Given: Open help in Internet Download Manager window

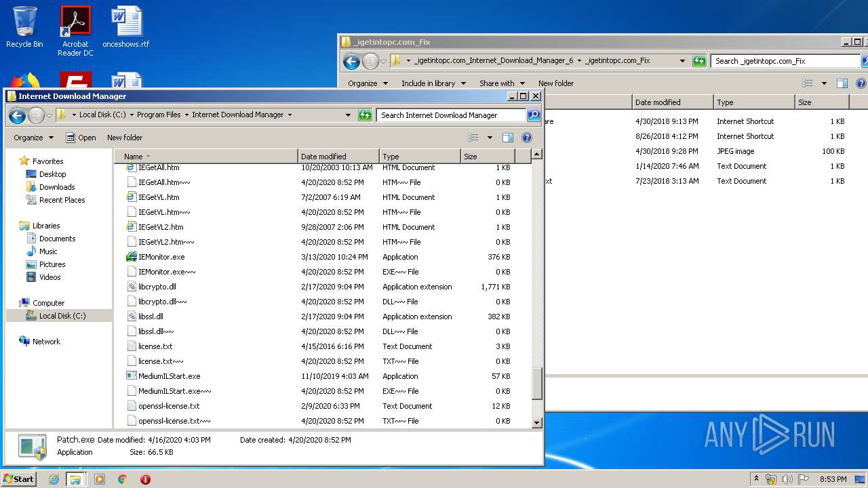Looking at the screenshot, I should click(x=527, y=138).
